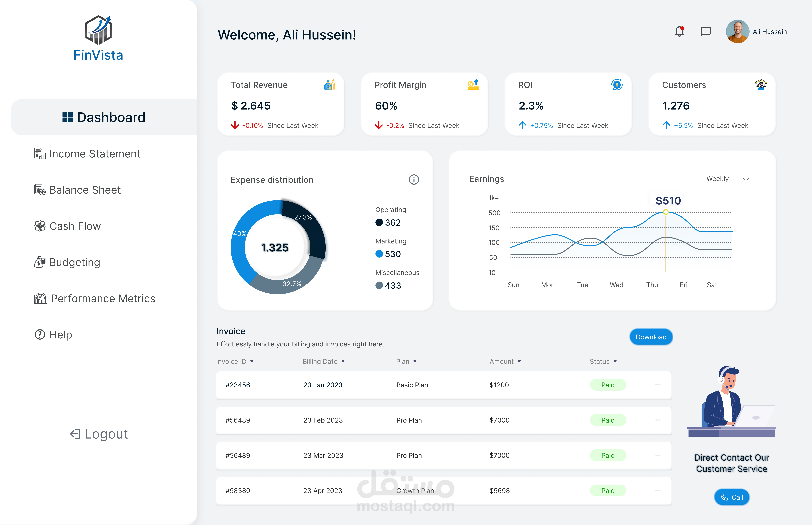
Task: Click the Logout arrow icon
Action: 75,434
